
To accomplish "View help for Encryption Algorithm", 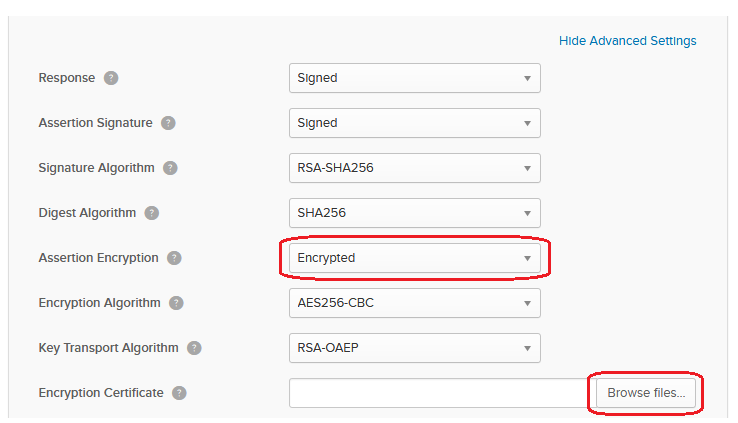I will pos(176,303).
